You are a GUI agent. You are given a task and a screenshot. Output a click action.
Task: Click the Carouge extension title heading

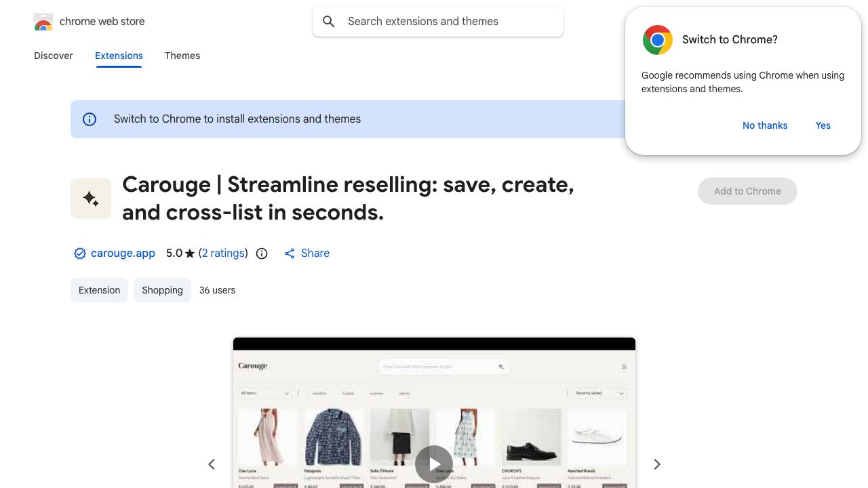coord(348,199)
